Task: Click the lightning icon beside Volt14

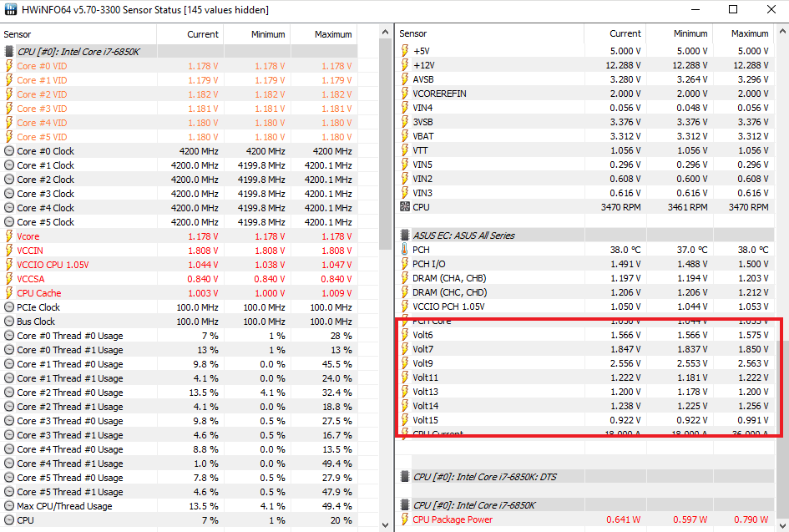Action: pyautogui.click(x=405, y=406)
